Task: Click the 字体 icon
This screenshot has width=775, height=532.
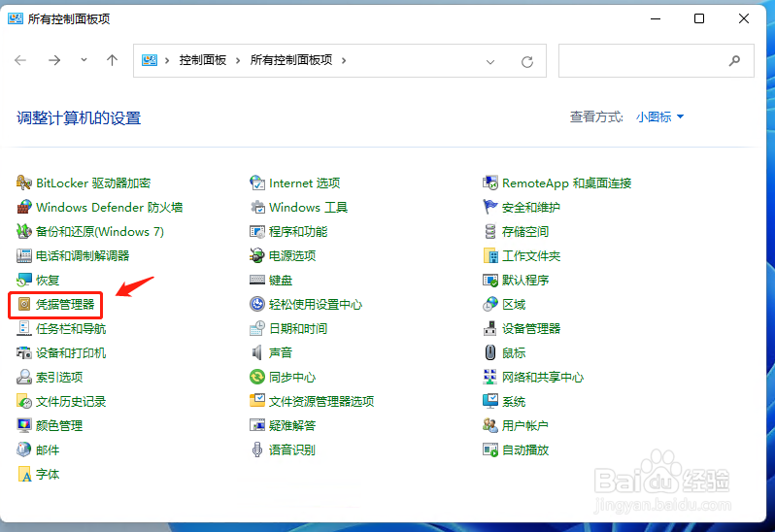Action: click(23, 474)
